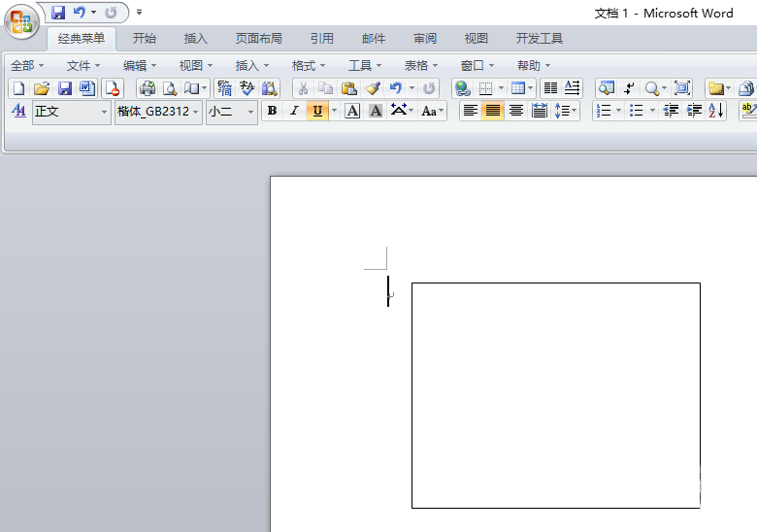Click the Cut scissors icon
Viewport: 757px width, 532px height.
click(x=303, y=88)
